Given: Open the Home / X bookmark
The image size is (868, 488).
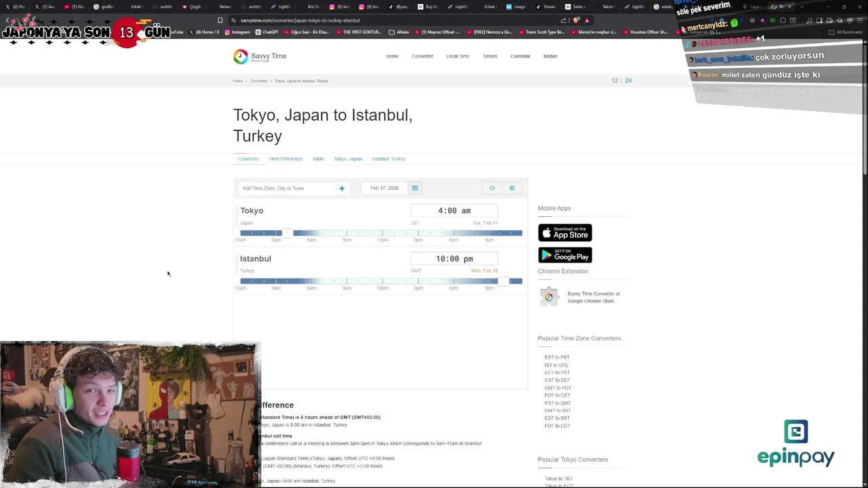Looking at the screenshot, I should tap(205, 32).
